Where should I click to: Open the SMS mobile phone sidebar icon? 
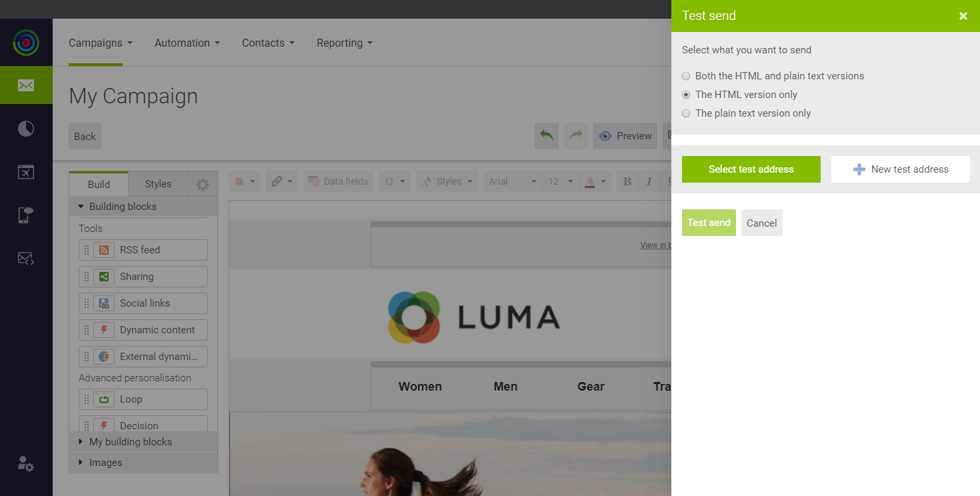point(26,215)
